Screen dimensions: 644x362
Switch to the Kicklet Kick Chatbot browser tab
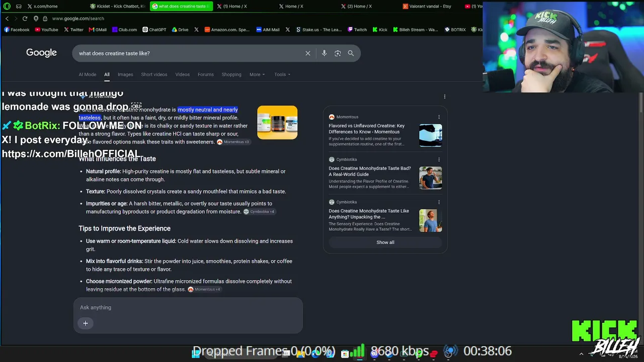[x=117, y=6]
